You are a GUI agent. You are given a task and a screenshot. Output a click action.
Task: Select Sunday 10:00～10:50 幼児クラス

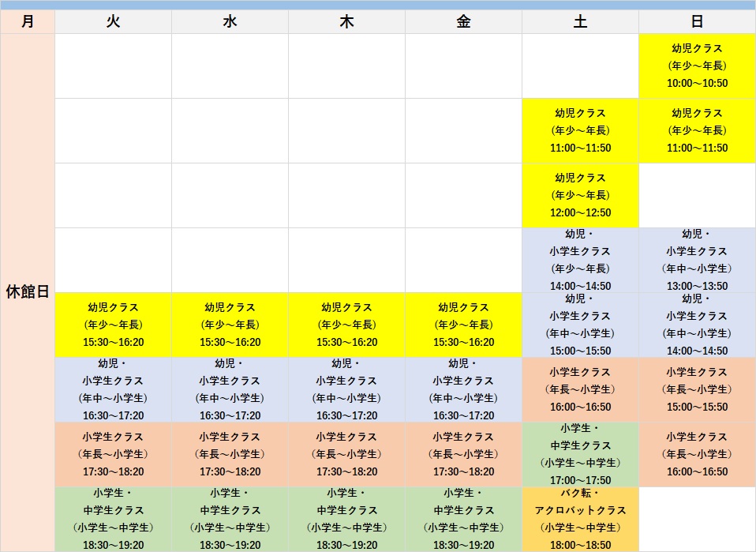click(697, 66)
